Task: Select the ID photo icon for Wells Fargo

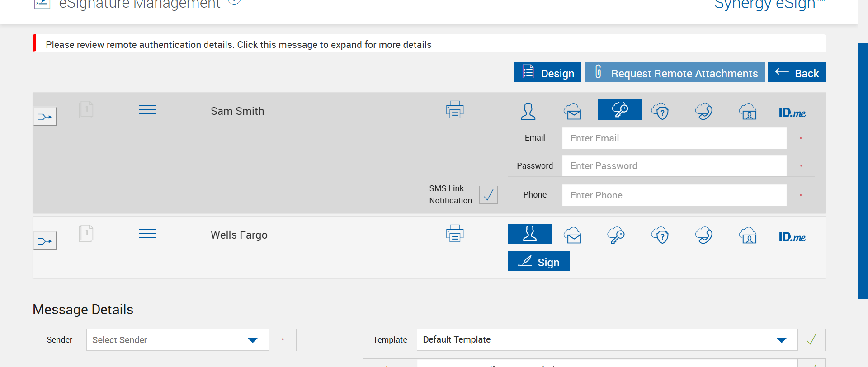Action: point(748,235)
